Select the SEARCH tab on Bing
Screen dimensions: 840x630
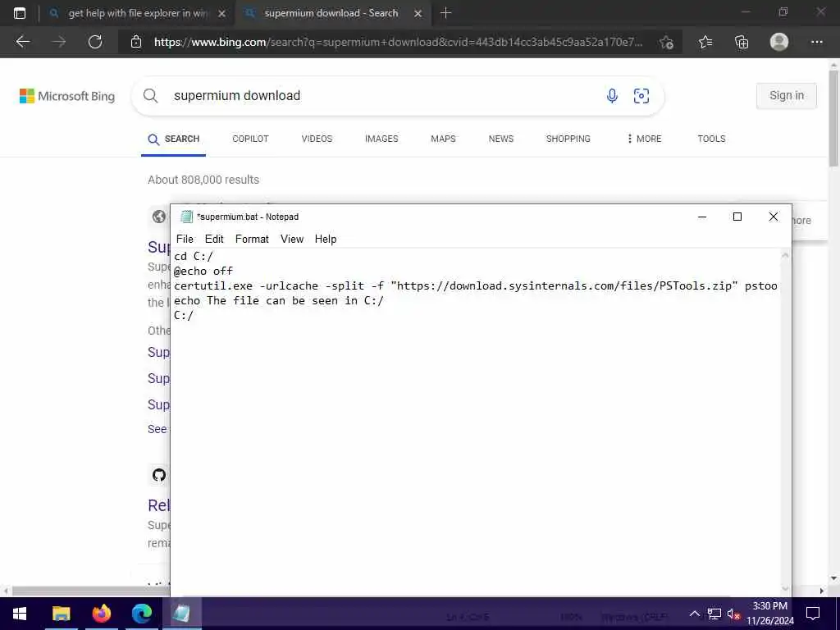(174, 139)
